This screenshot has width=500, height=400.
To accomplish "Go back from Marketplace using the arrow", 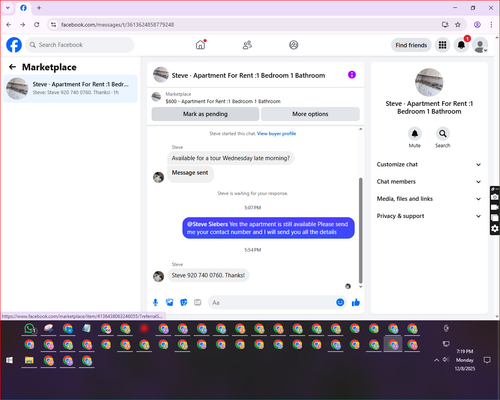I will click(x=12, y=67).
